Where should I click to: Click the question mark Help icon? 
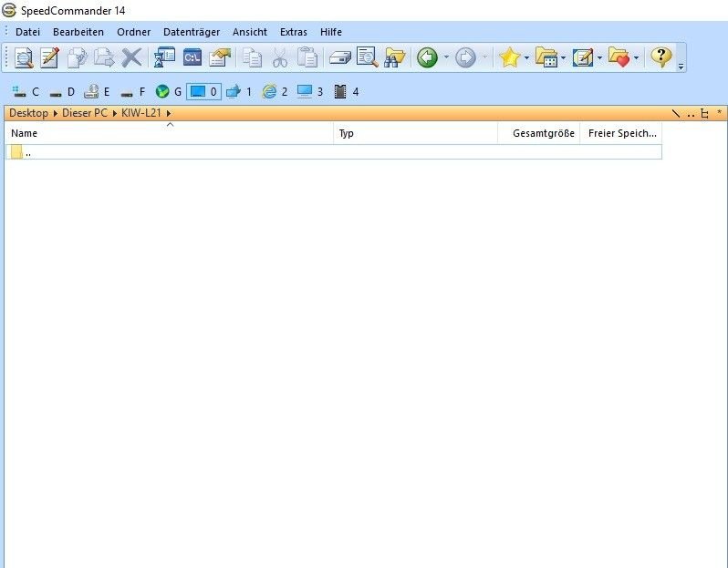pos(661,57)
